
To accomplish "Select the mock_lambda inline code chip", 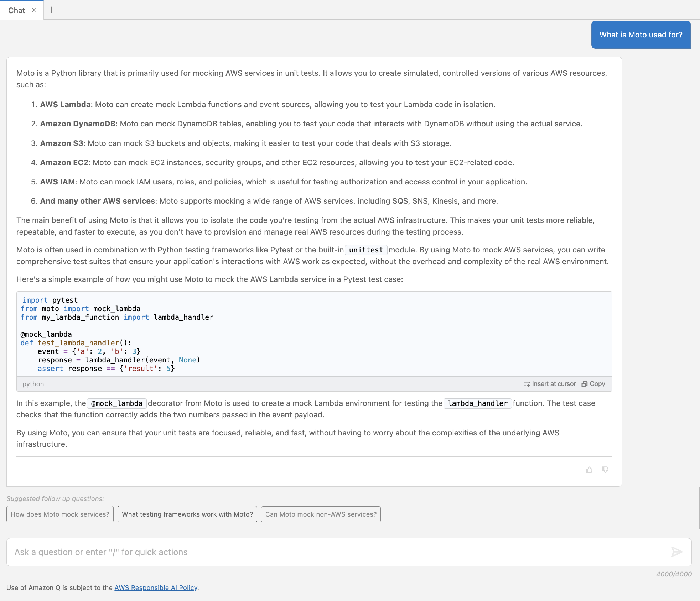I will click(116, 403).
